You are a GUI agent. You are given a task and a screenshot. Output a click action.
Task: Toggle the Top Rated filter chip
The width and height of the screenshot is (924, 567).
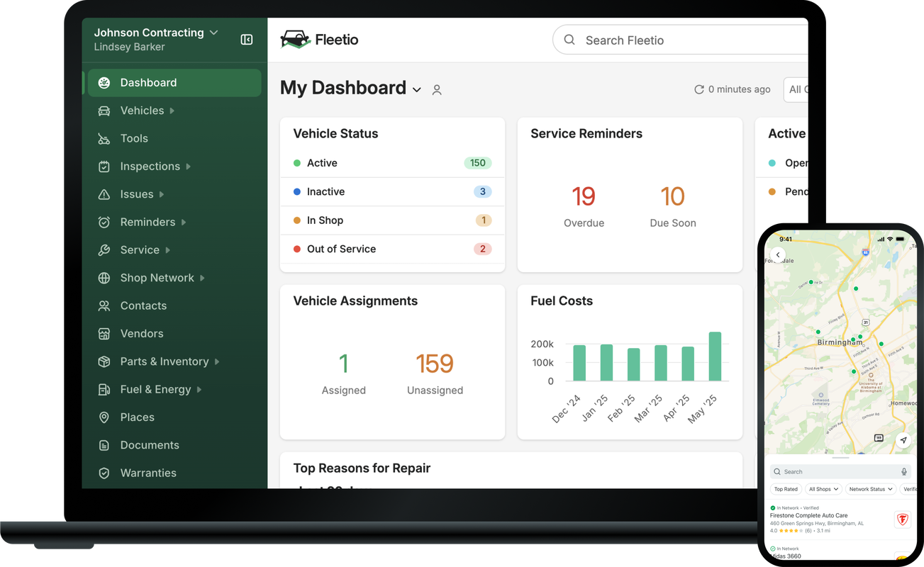pyautogui.click(x=786, y=489)
